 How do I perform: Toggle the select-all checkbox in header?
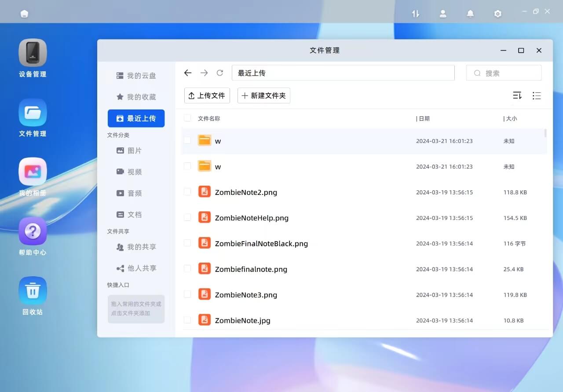[187, 118]
